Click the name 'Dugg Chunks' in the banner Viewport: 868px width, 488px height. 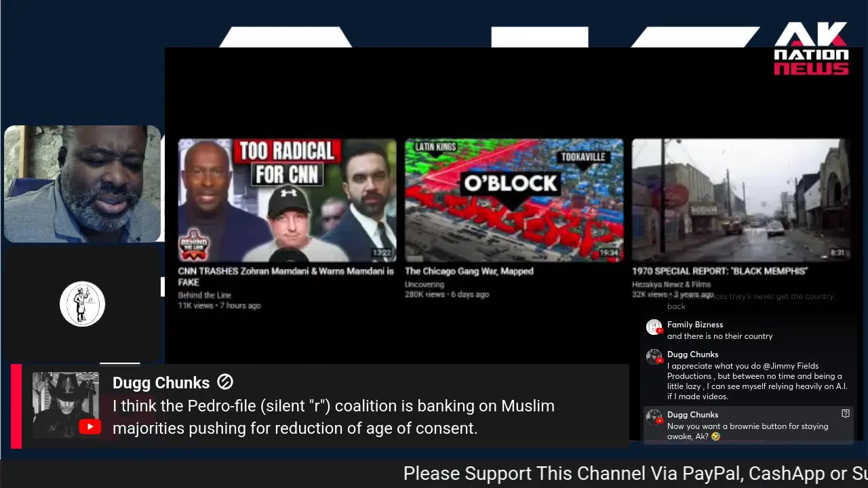coord(161,383)
